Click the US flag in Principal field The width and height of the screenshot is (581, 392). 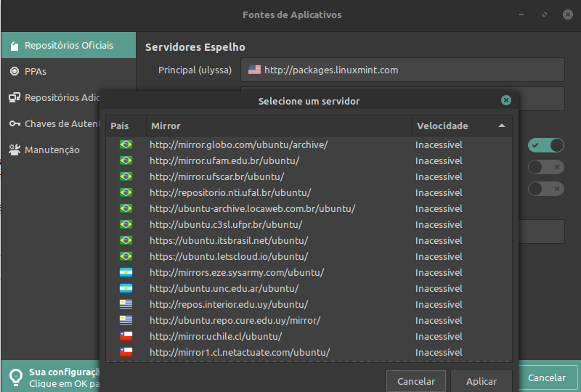coord(254,70)
